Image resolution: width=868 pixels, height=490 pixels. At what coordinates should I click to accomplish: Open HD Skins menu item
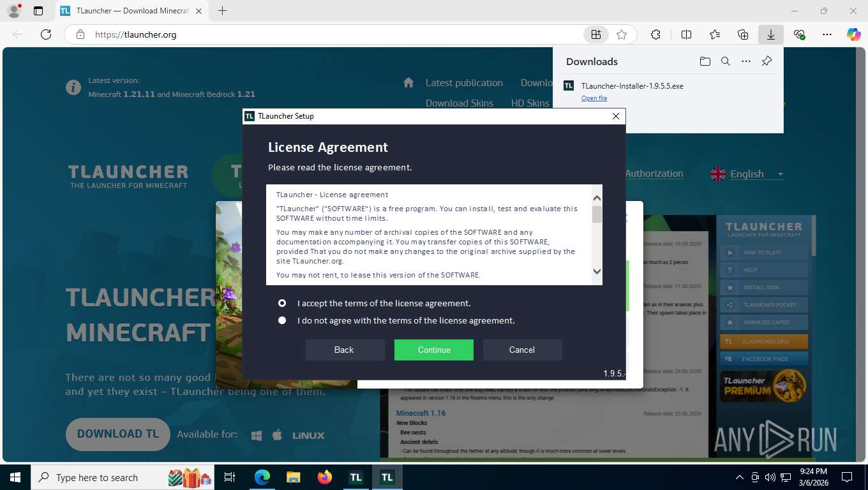[530, 103]
